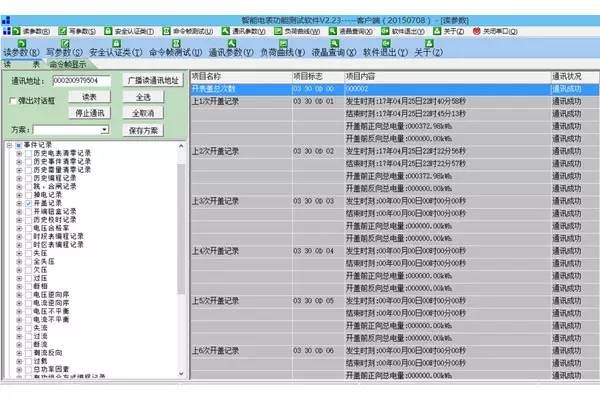Check the 掉电记录 checkbox

click(28, 195)
